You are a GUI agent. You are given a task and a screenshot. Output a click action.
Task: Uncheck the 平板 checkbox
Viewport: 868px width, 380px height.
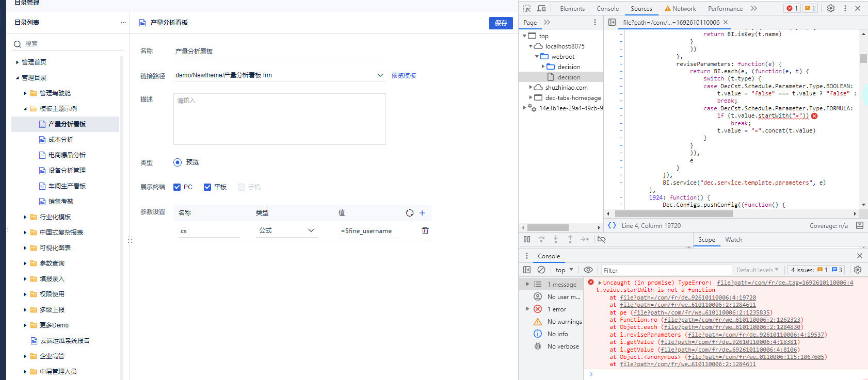click(x=207, y=187)
